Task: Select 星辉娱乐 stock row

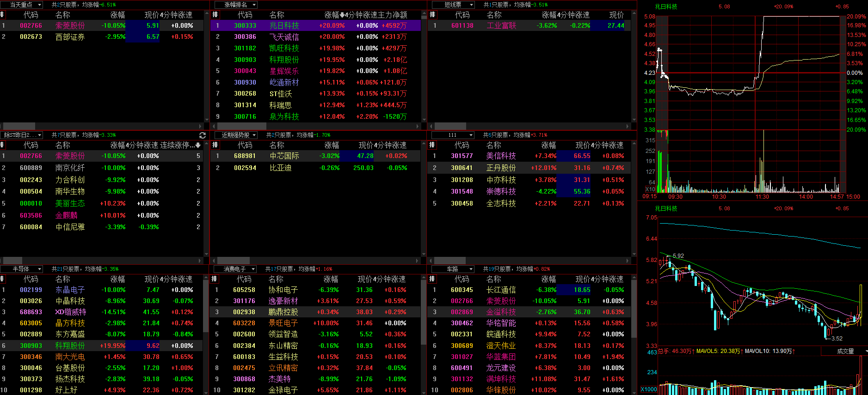Action: 316,71
